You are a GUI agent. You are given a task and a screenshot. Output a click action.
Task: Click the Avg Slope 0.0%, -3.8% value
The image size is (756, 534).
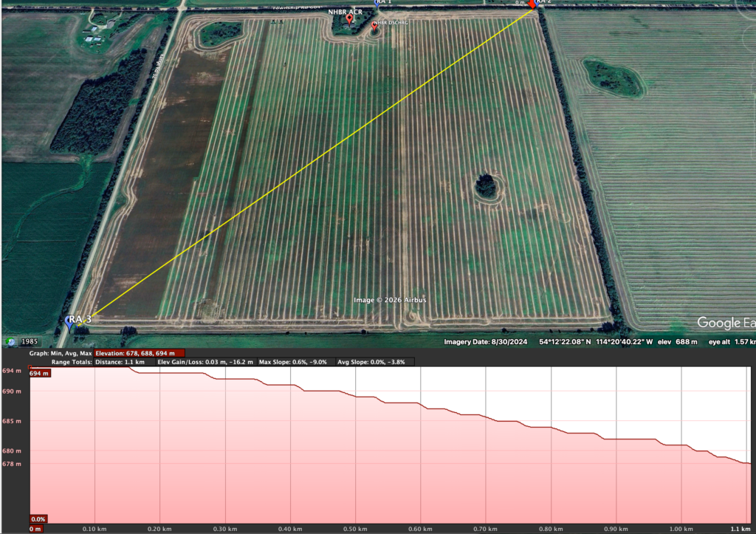coord(373,362)
